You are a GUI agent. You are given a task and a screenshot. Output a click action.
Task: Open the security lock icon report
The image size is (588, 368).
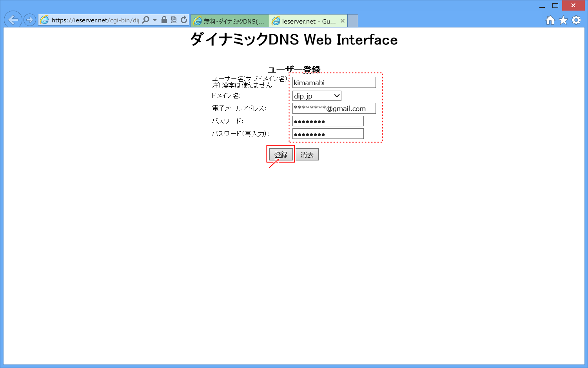click(164, 20)
